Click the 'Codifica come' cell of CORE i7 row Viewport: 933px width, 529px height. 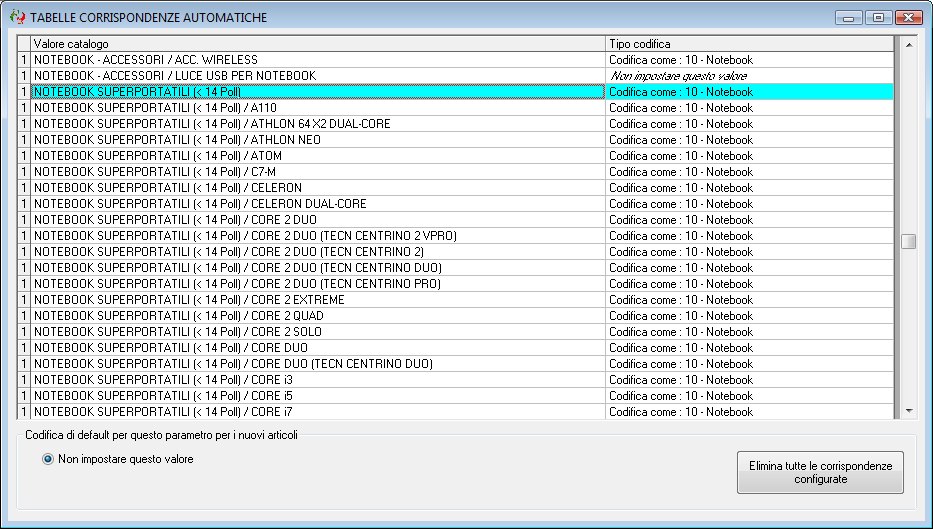click(750, 412)
